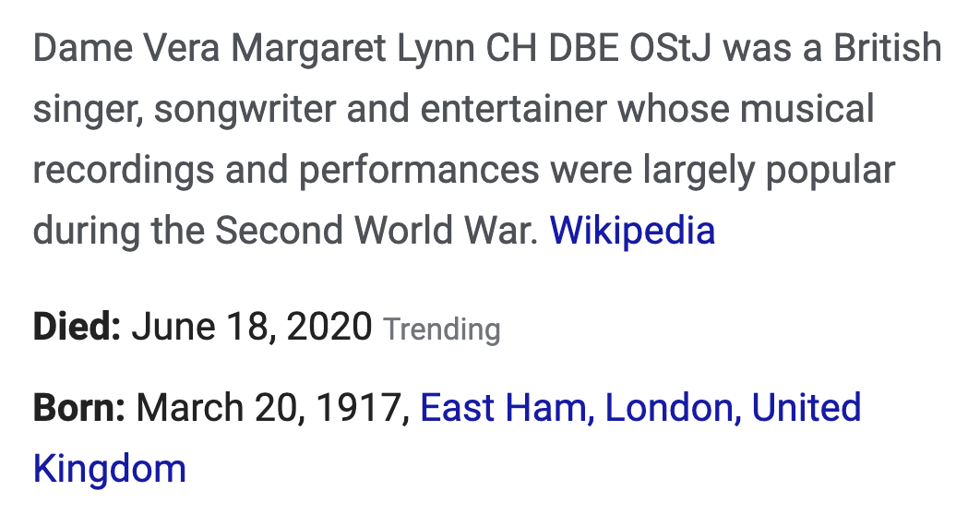This screenshot has width=980, height=515.
Task: Click the name Dame Vera Margaret Lynn
Action: pyautogui.click(x=254, y=48)
